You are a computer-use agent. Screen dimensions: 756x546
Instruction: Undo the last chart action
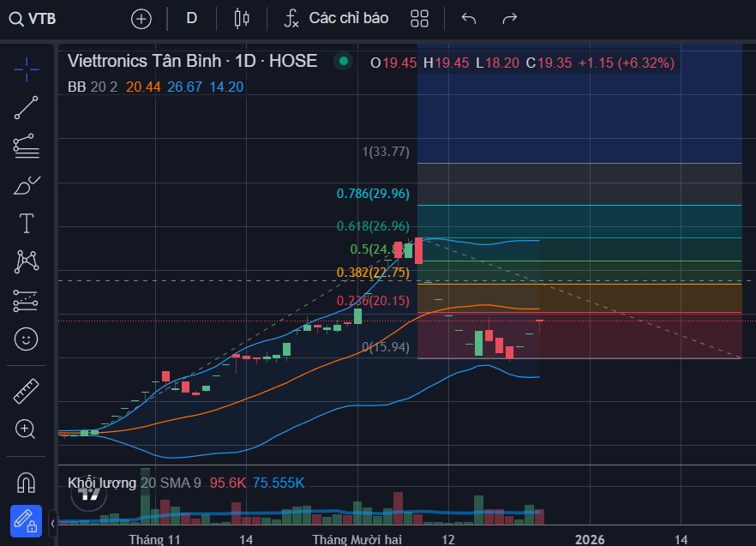[x=469, y=19]
